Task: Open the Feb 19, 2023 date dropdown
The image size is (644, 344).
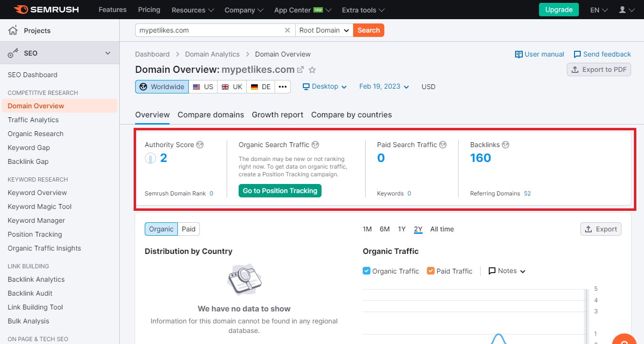Action: click(384, 87)
